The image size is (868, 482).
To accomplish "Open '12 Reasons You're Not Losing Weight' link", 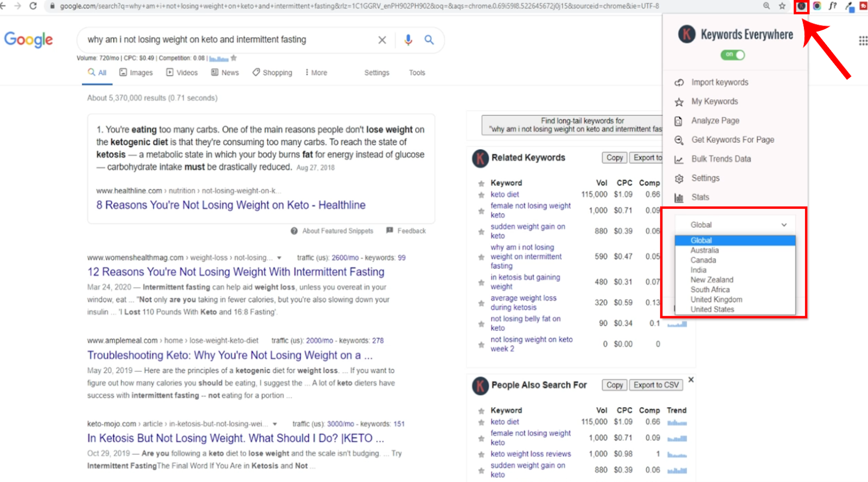I will click(x=235, y=272).
